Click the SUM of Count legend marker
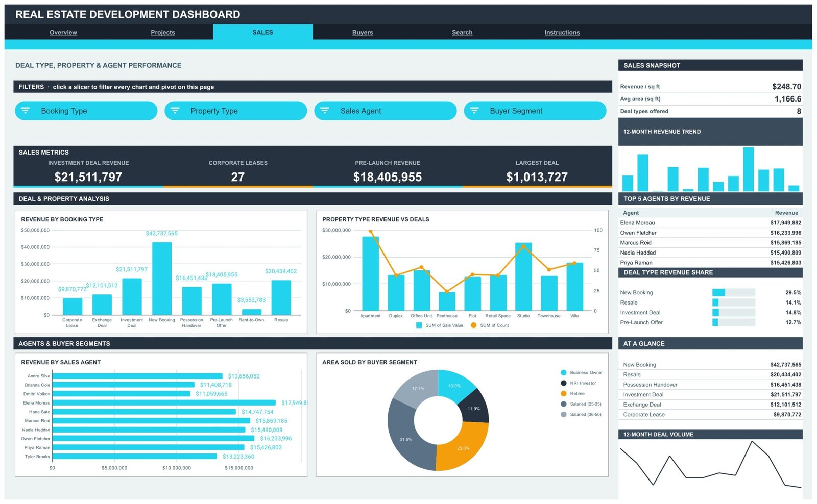This screenshot has height=504, width=817. [474, 325]
